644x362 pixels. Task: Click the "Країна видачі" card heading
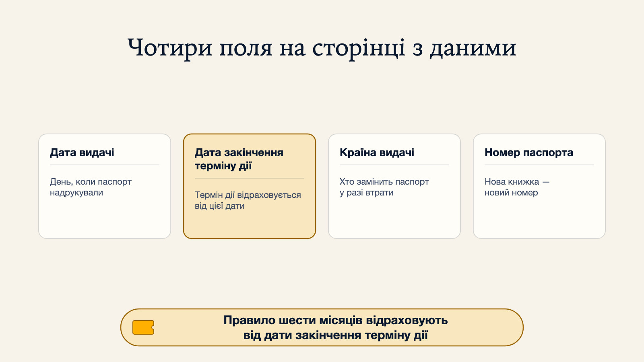click(x=377, y=152)
